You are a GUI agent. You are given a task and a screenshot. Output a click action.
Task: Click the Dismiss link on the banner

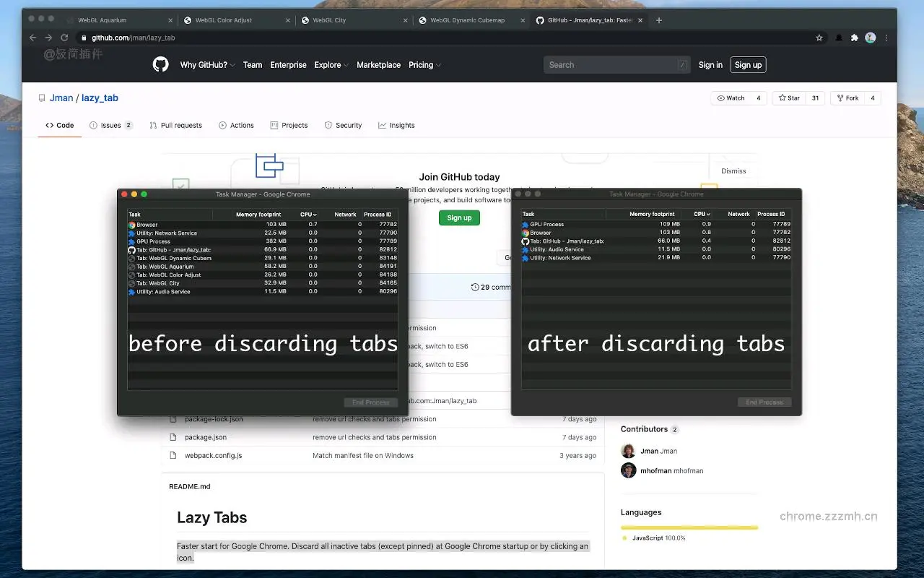(733, 171)
